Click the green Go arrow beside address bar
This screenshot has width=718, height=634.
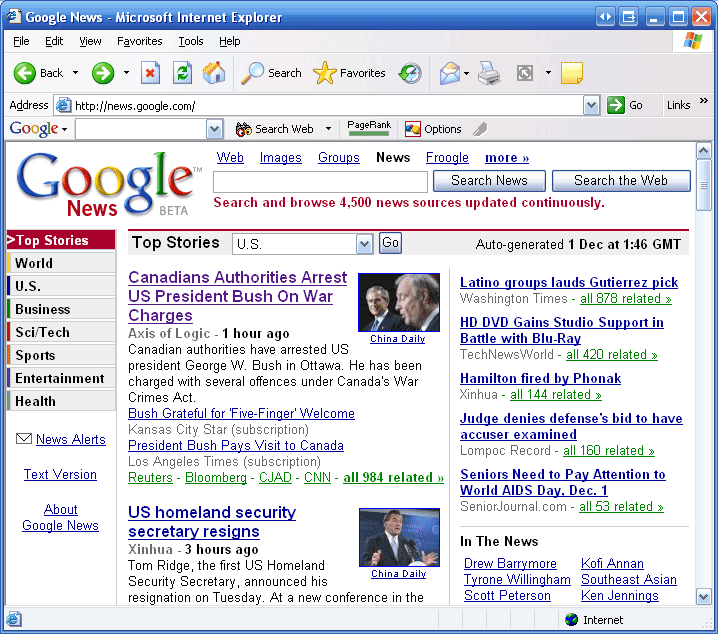pos(615,105)
